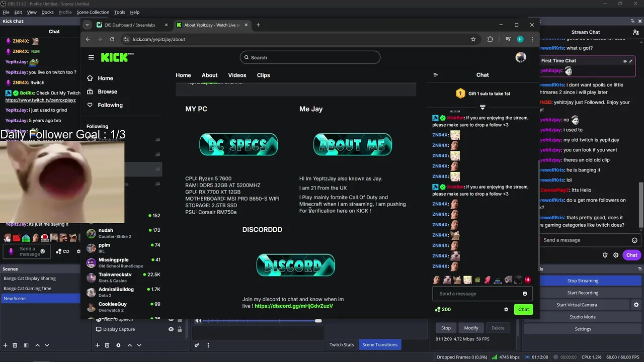Add a new OBS source
Viewport: 644px width, 362px height.
point(98,345)
